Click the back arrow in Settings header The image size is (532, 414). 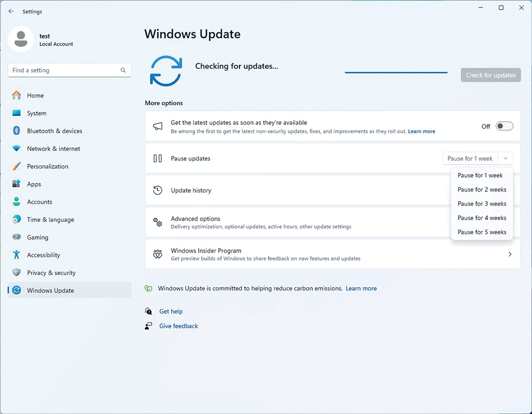[11, 11]
